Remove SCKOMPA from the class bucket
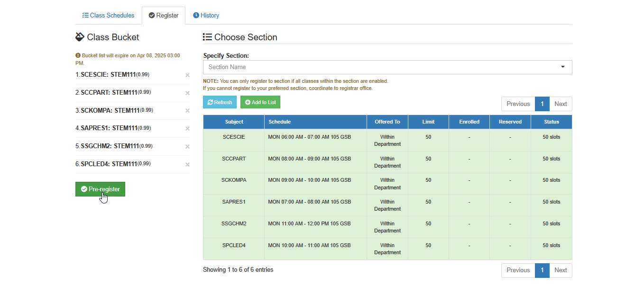 click(x=187, y=111)
